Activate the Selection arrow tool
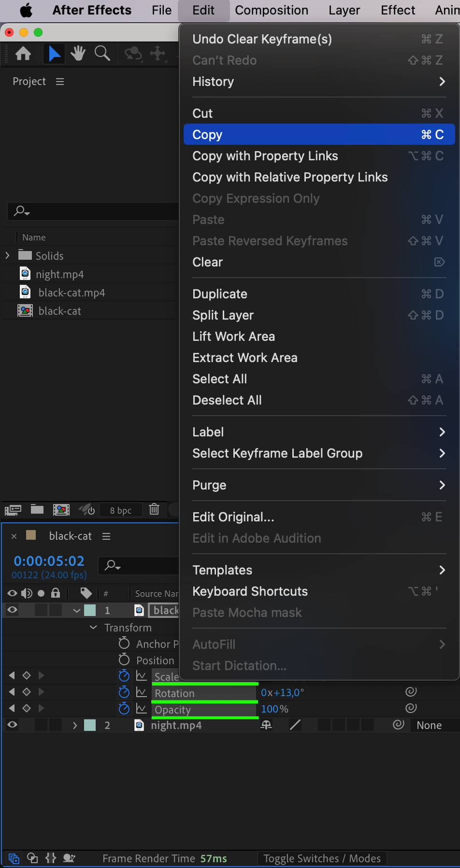The image size is (460, 868). (x=55, y=53)
